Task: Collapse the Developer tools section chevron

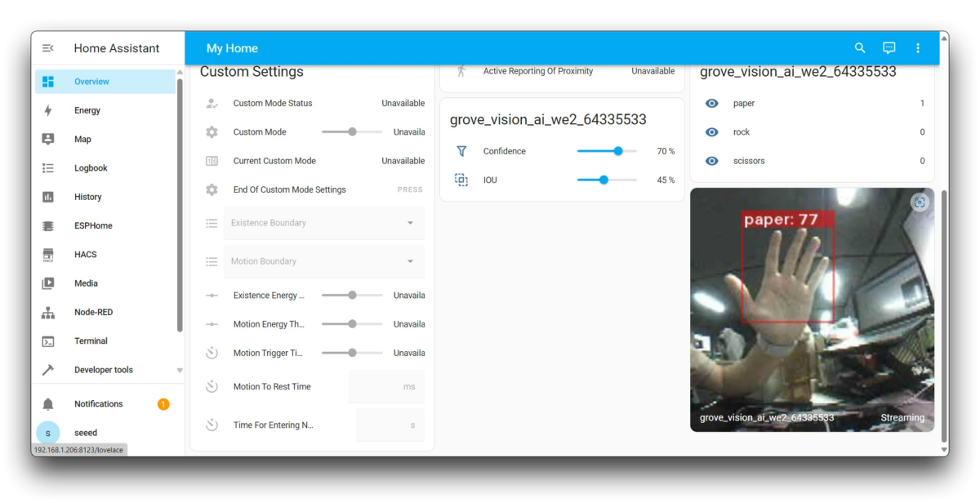Action: [179, 369]
